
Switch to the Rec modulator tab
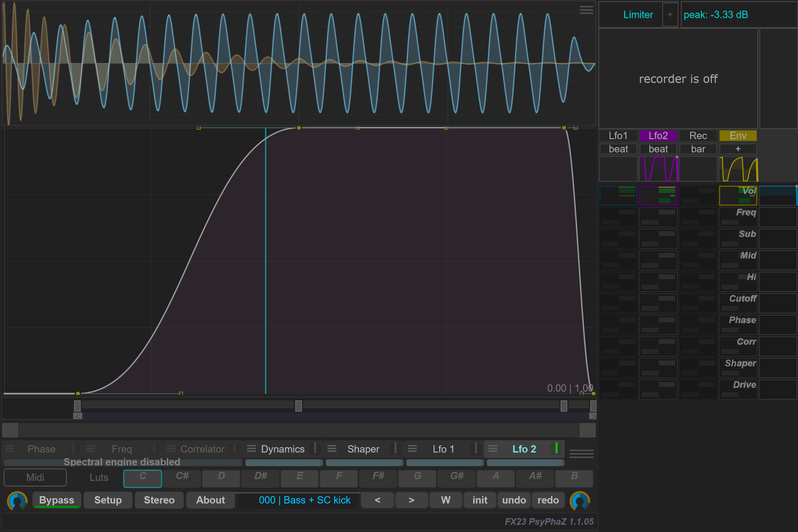tap(698, 136)
